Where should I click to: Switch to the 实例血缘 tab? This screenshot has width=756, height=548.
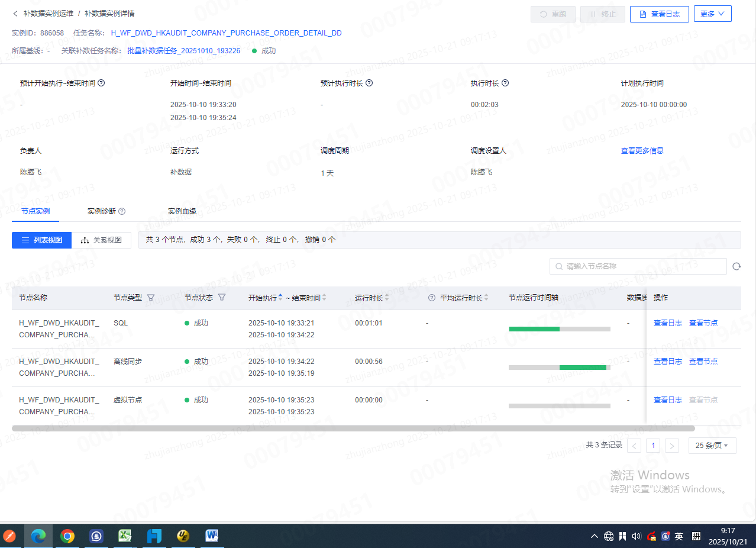pos(182,211)
